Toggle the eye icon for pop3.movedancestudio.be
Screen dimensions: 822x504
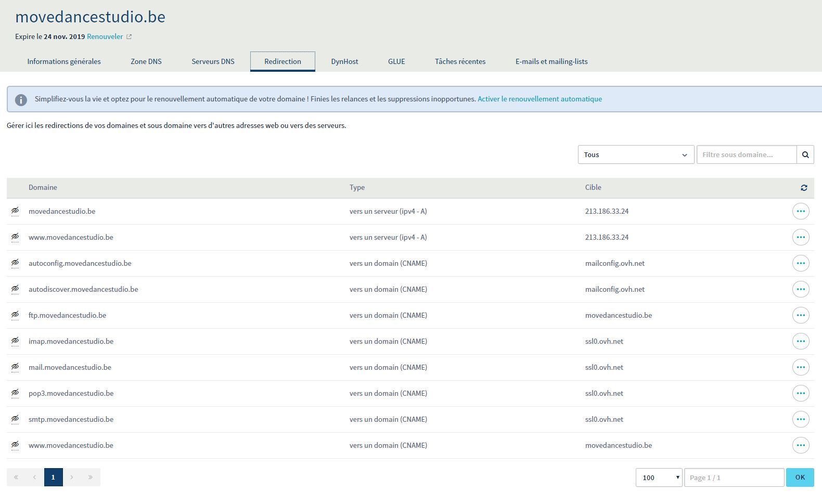[15, 393]
